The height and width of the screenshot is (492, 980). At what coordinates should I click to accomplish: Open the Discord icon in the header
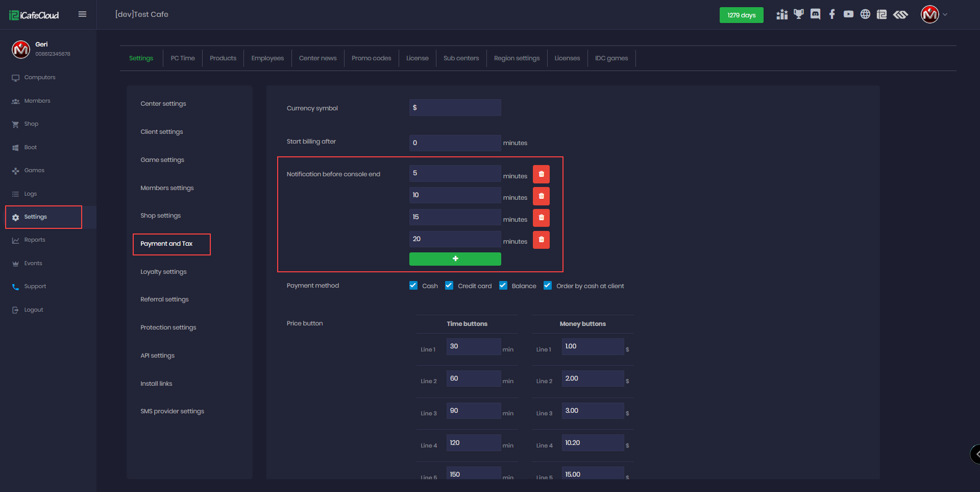click(815, 14)
